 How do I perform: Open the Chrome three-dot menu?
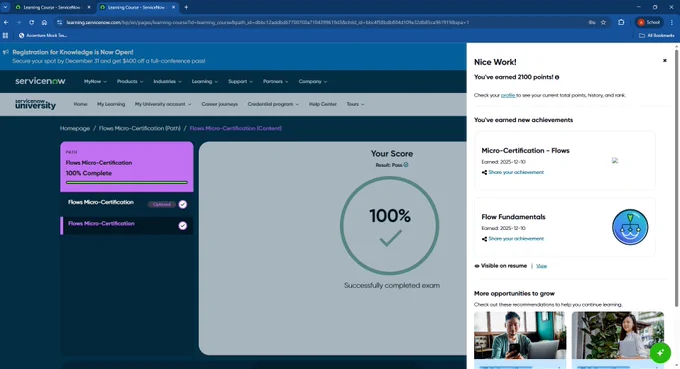click(672, 23)
